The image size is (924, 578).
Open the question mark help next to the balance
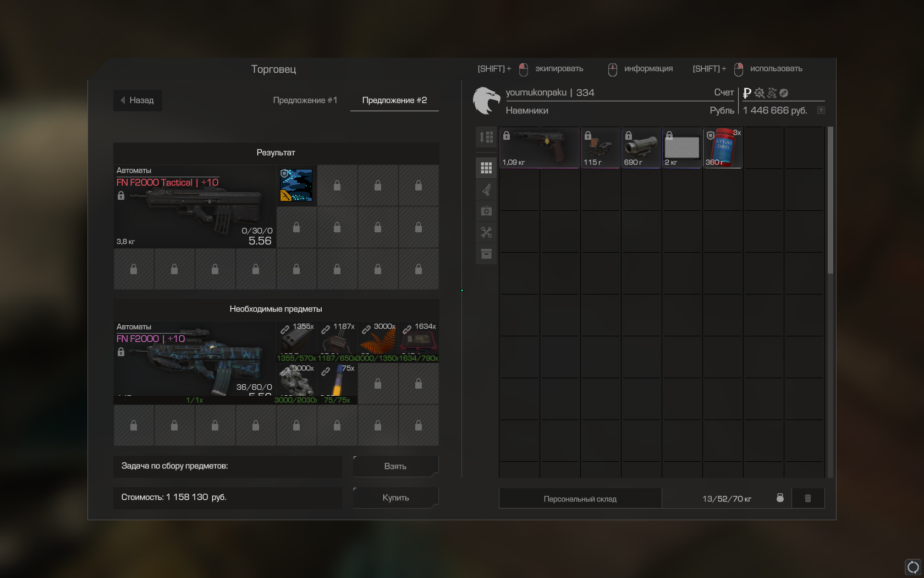[821, 110]
